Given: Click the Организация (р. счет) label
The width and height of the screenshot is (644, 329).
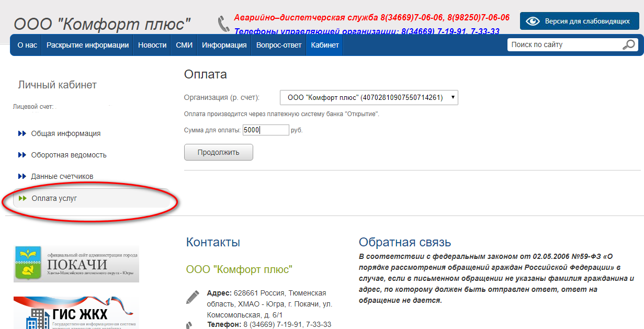Looking at the screenshot, I should pos(222,97).
